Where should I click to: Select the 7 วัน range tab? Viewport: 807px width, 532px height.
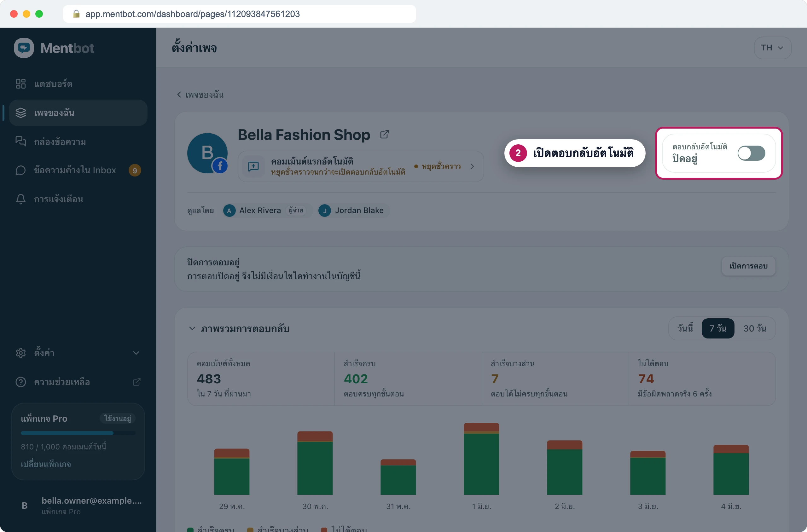click(x=718, y=328)
